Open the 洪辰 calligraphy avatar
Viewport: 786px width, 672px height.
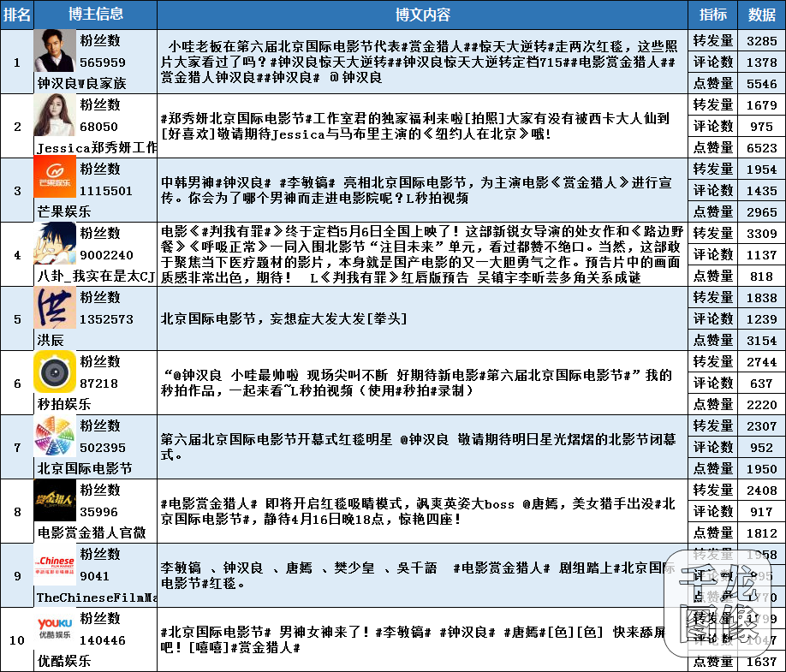(x=55, y=307)
